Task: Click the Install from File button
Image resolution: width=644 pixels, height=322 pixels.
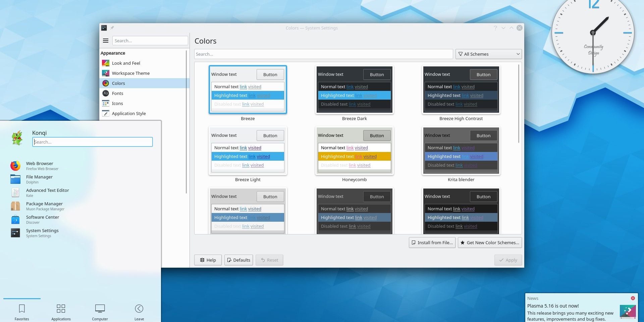Action: pyautogui.click(x=432, y=243)
